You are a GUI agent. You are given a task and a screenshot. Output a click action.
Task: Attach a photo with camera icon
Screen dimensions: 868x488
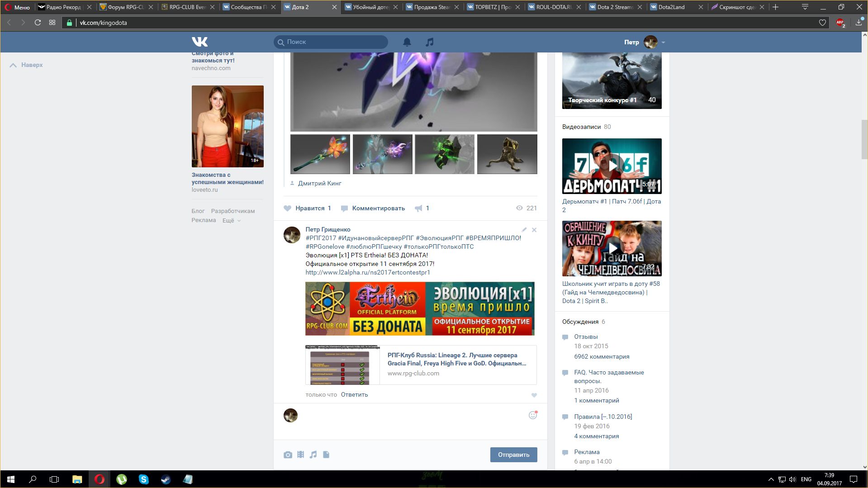pos(288,455)
